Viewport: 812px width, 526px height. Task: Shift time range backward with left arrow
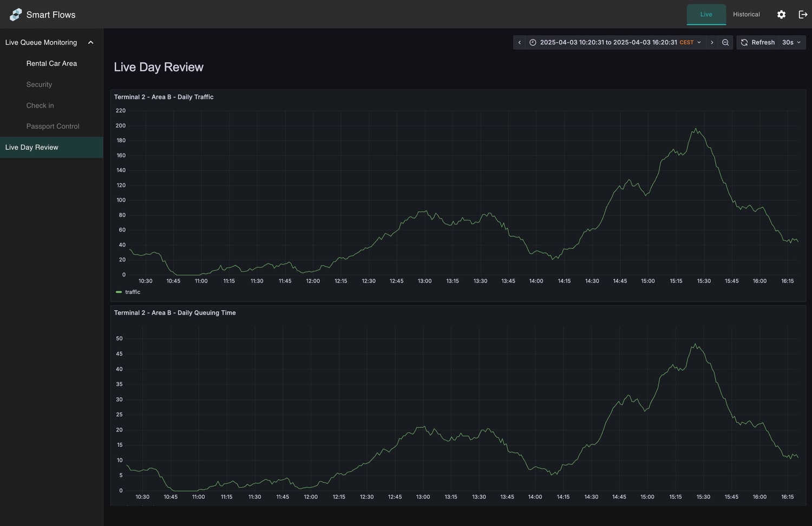coord(520,43)
